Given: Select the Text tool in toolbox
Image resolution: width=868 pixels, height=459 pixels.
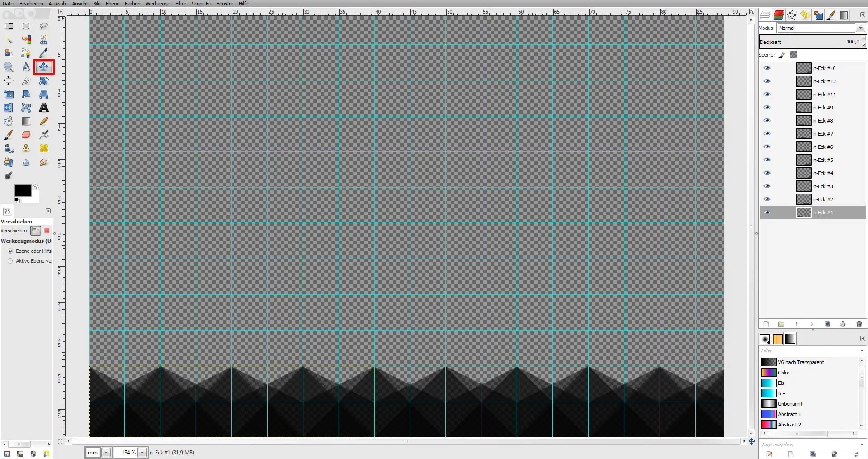Looking at the screenshot, I should tap(44, 108).
